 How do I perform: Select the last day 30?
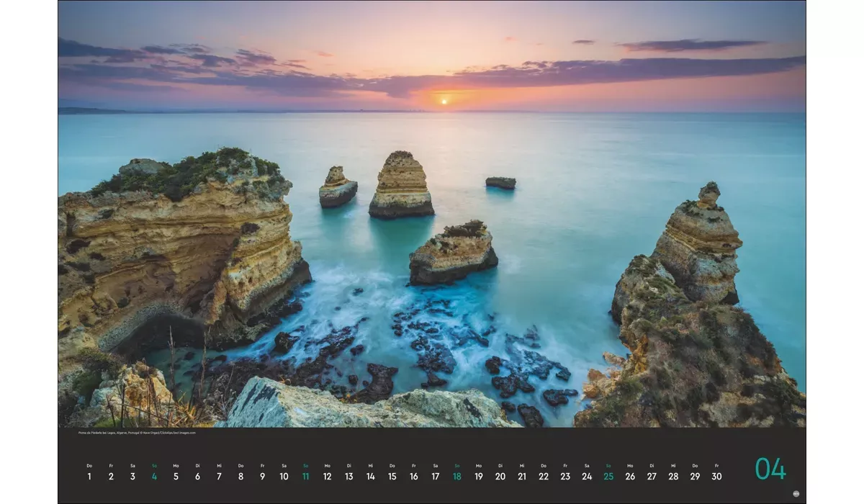(716, 476)
